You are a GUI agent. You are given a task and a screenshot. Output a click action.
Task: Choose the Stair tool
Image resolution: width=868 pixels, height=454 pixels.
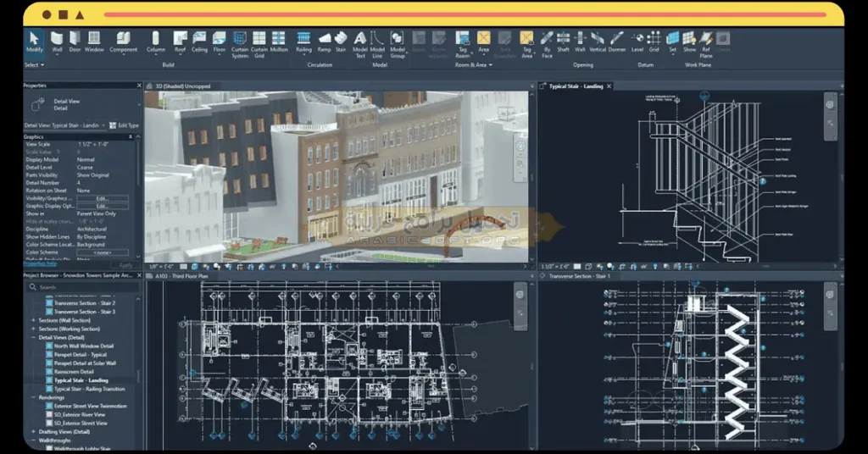[x=341, y=42]
